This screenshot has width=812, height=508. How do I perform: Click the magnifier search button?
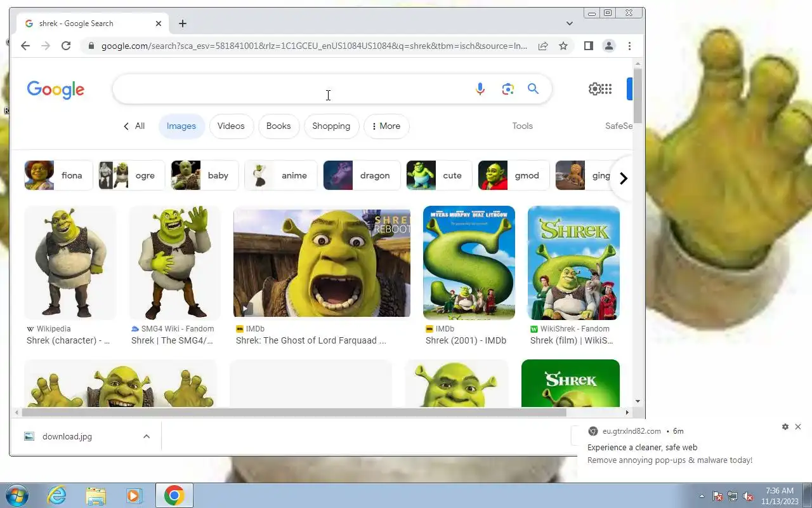(534, 89)
